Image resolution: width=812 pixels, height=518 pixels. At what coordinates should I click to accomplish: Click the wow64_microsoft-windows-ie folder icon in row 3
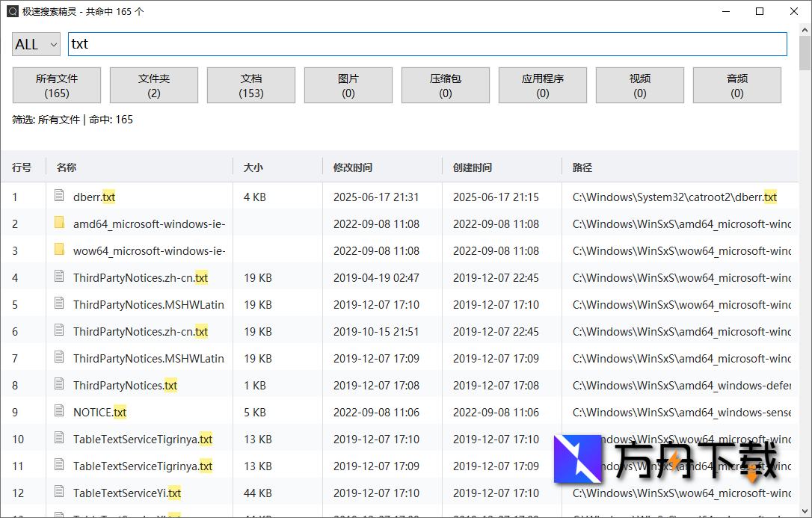click(59, 250)
